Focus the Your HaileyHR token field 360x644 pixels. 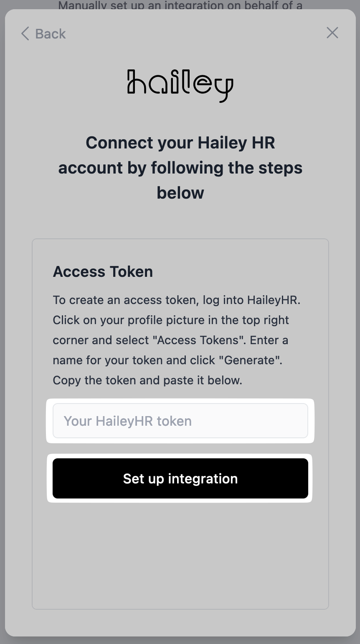coord(180,421)
